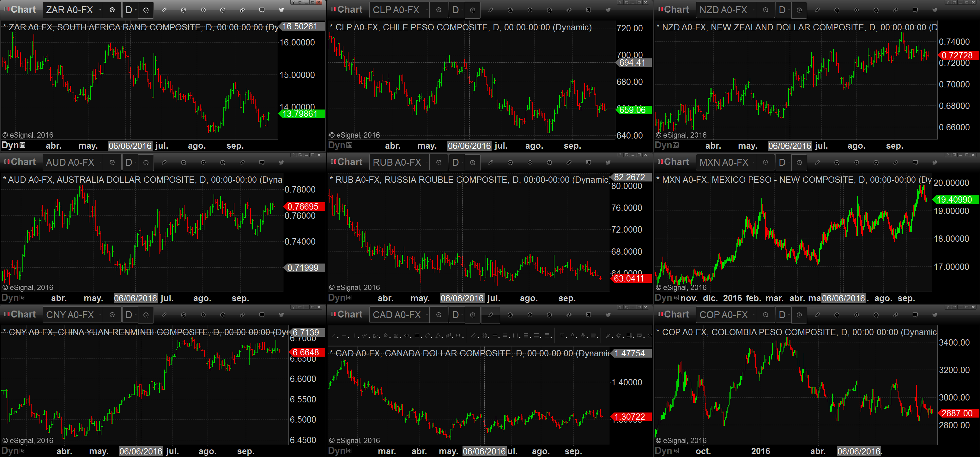This screenshot has width=980, height=457.
Task: Open the Chart menu title in MXN window
Action: pyautogui.click(x=676, y=162)
